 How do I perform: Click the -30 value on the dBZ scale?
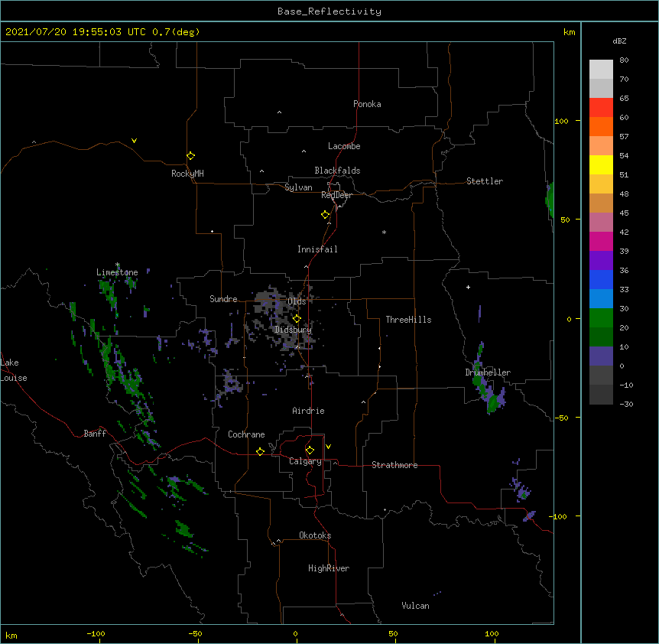626,404
